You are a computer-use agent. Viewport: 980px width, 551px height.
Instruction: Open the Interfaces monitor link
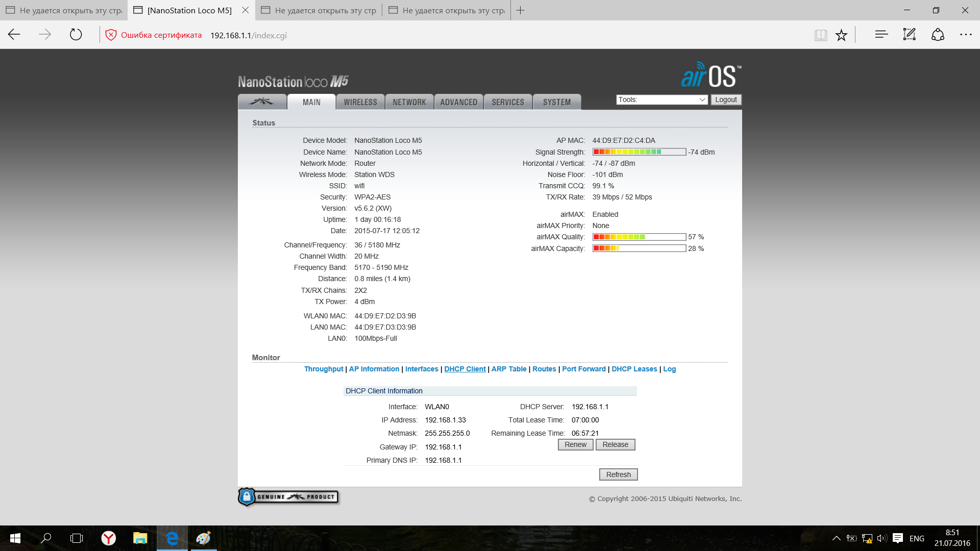(422, 369)
